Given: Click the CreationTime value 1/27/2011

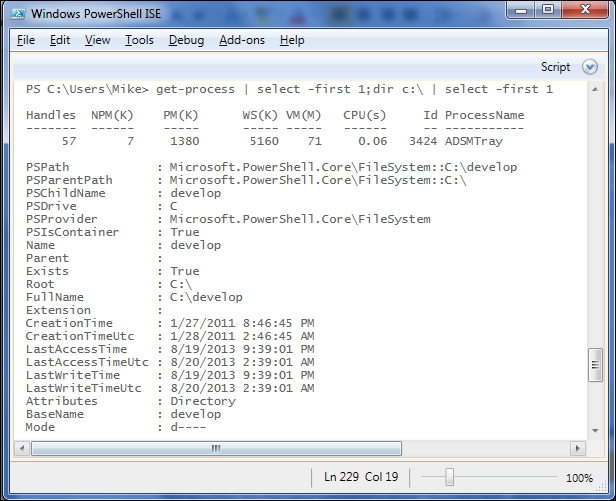Looking at the screenshot, I should click(x=202, y=323).
